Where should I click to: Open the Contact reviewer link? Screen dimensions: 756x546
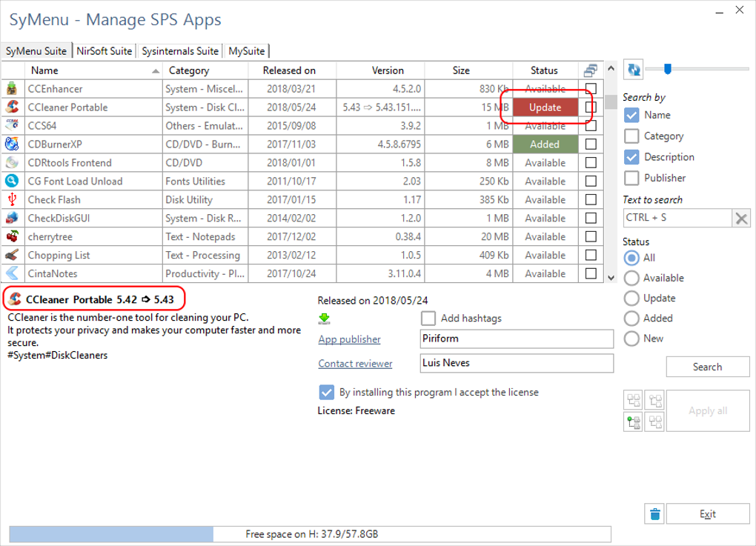point(355,364)
